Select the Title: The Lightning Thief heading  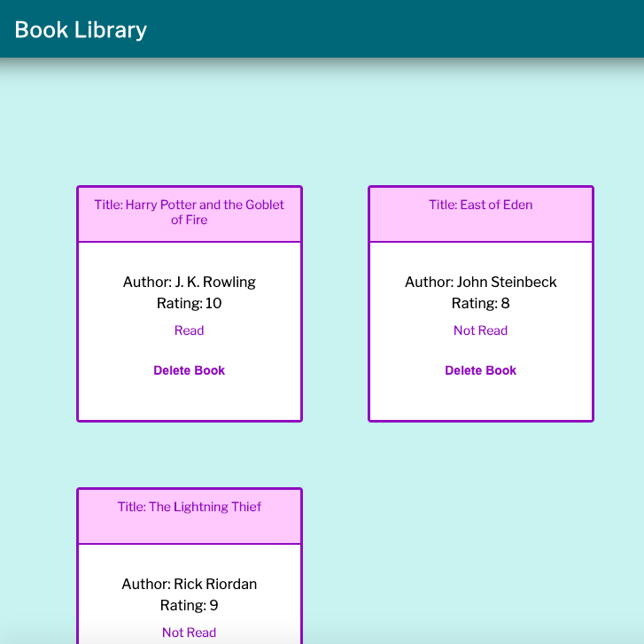189,507
